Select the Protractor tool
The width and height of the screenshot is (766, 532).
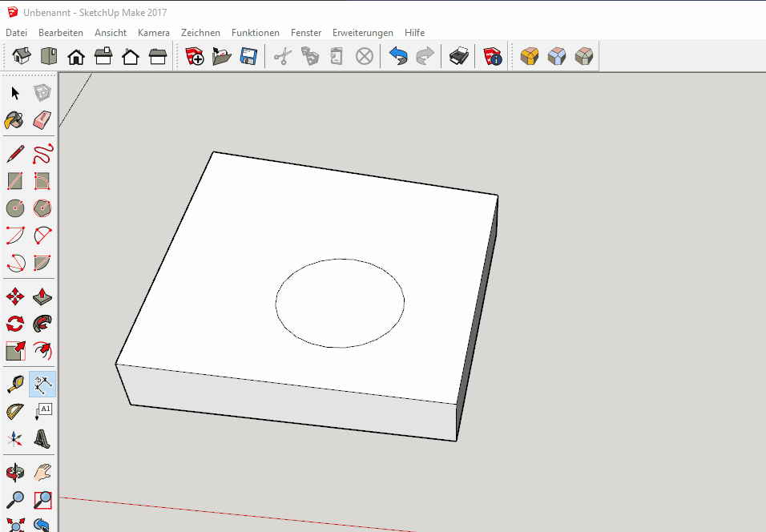click(14, 412)
